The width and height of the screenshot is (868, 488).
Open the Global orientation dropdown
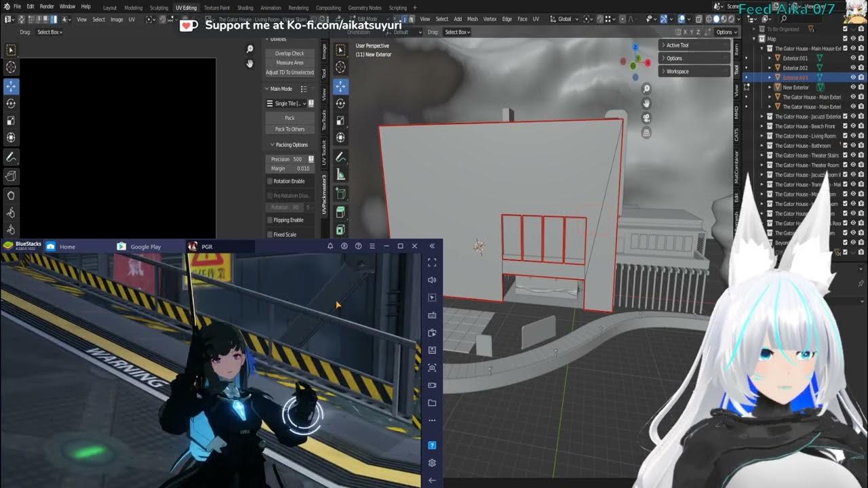(564, 19)
